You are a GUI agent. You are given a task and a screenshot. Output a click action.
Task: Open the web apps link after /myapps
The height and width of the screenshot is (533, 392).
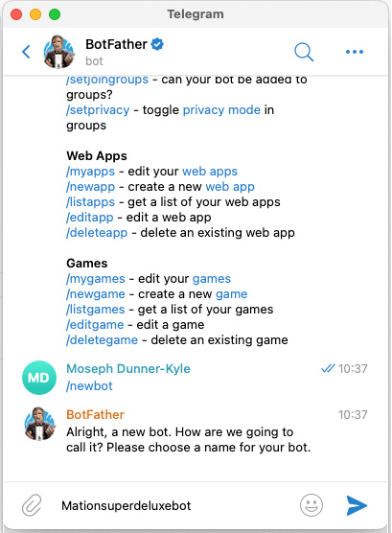(210, 172)
